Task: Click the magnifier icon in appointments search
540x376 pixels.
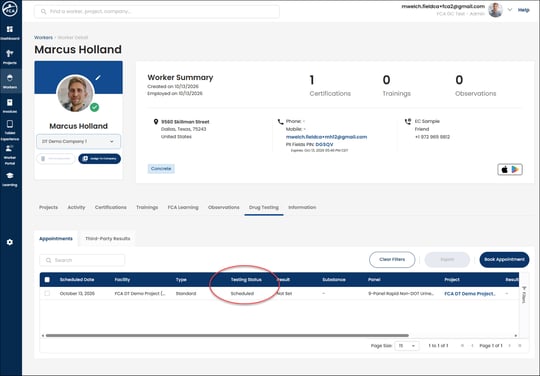Action: pos(49,260)
